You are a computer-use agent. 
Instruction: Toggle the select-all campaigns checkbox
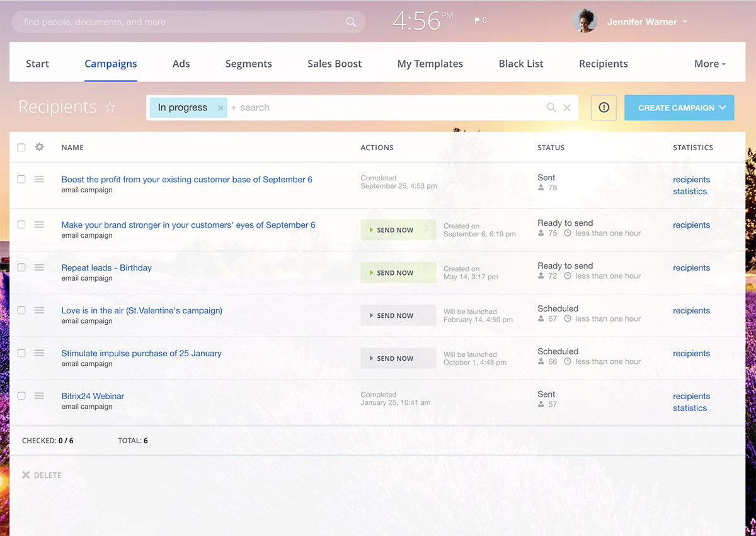click(21, 148)
